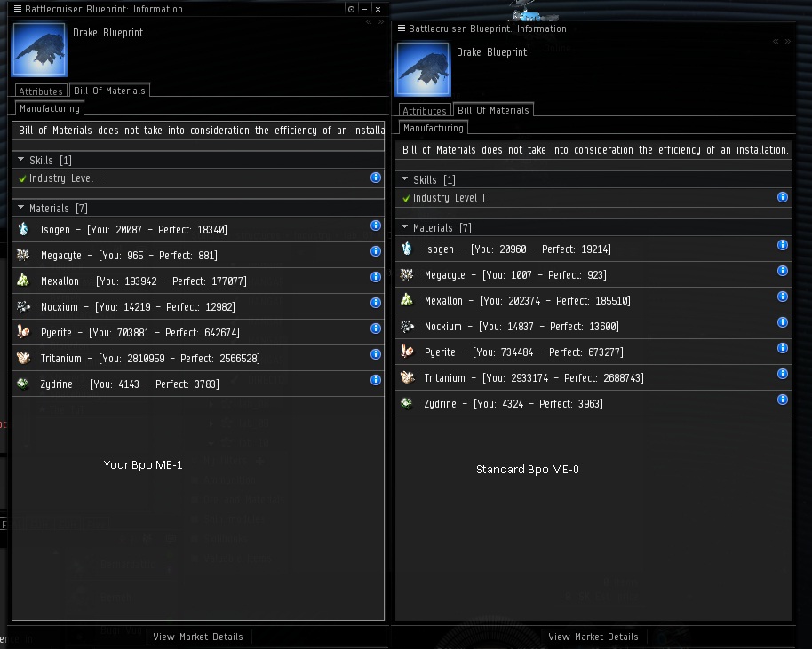Select Tritanium row text in left window
The image size is (812, 649).
point(150,359)
